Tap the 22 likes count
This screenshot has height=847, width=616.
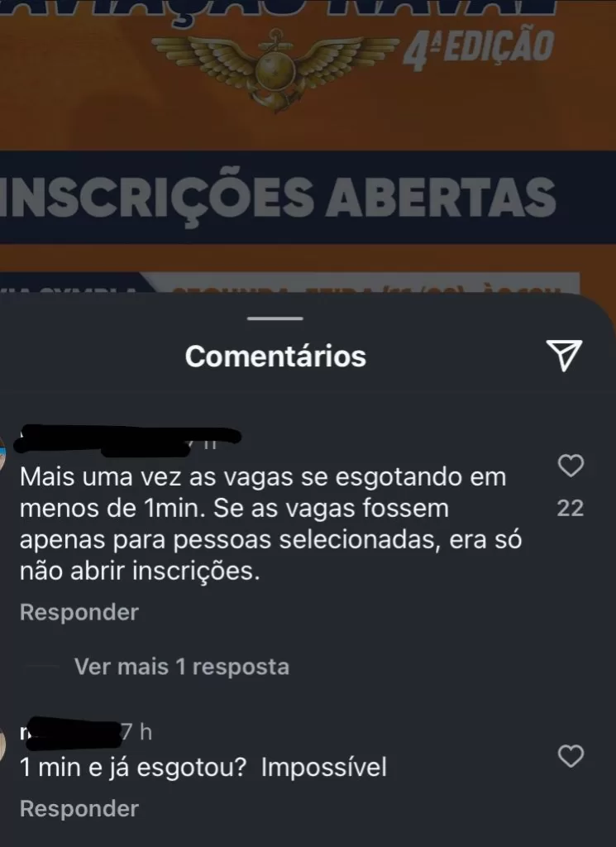pyautogui.click(x=571, y=509)
